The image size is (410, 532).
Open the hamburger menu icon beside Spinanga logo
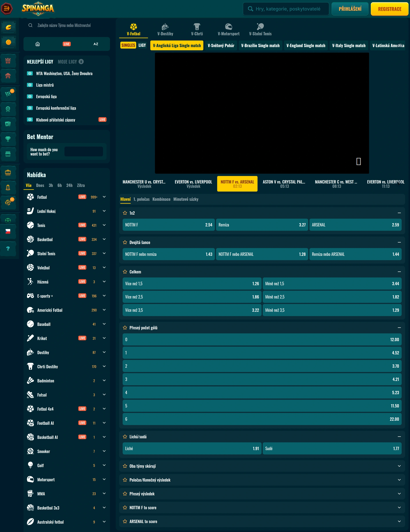coord(7,9)
